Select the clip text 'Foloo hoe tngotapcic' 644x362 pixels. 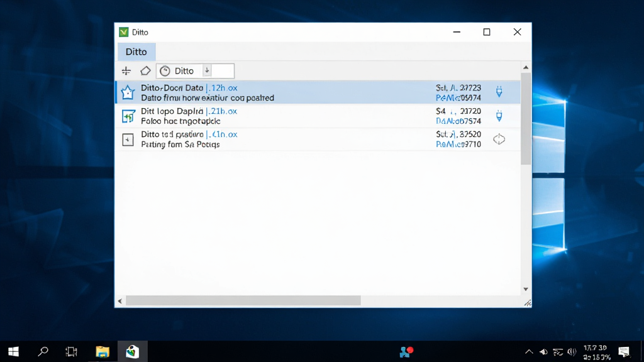pos(180,121)
